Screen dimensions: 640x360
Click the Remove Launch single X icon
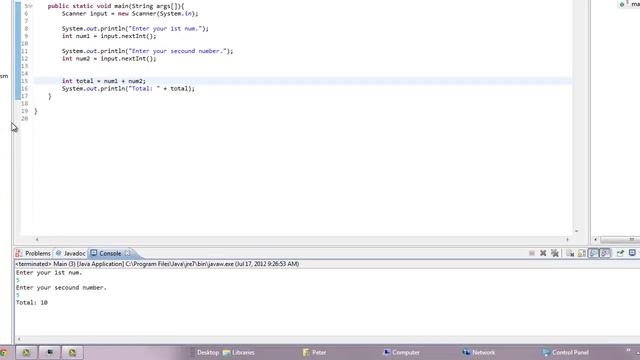point(543,253)
